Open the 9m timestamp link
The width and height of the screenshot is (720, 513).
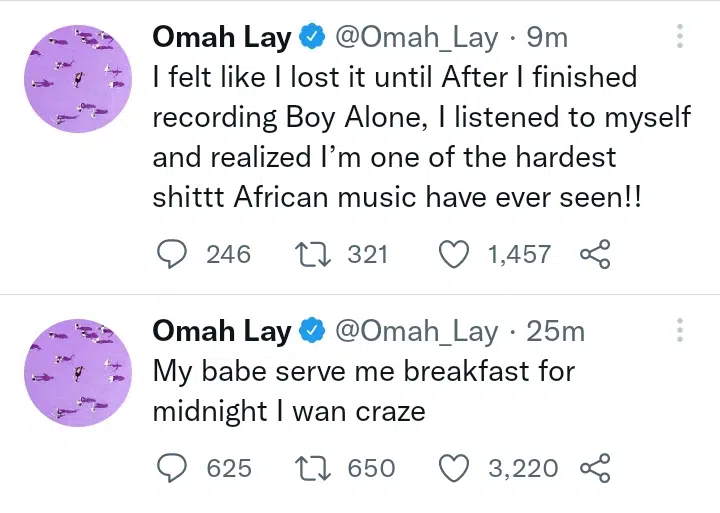point(547,38)
